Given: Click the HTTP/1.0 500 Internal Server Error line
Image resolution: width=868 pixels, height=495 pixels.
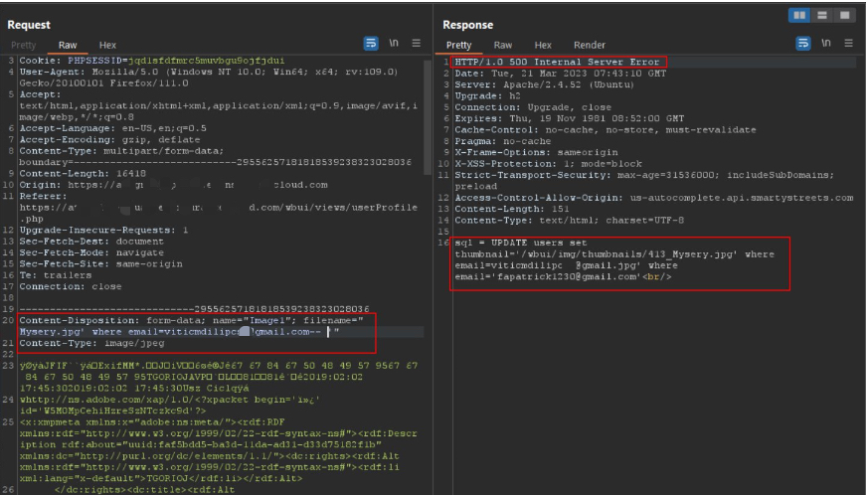Looking at the screenshot, I should 557,63.
